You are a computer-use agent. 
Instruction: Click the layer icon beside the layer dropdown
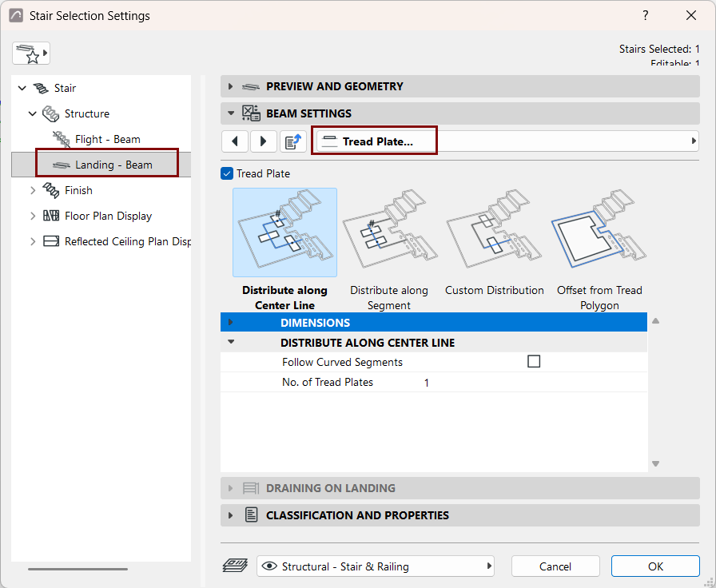pos(235,566)
